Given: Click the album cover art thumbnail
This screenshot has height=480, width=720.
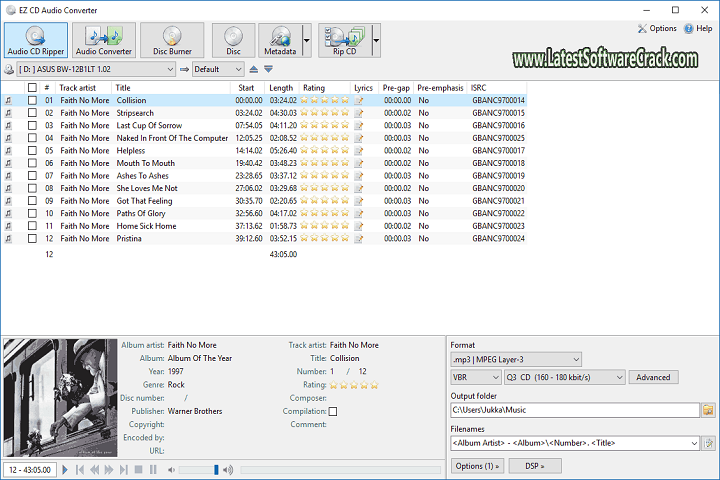Looking at the screenshot, I should (x=60, y=398).
